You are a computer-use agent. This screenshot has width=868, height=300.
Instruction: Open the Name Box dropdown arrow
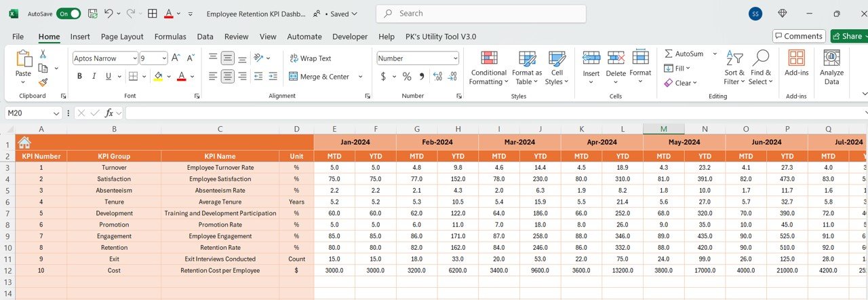[56, 113]
